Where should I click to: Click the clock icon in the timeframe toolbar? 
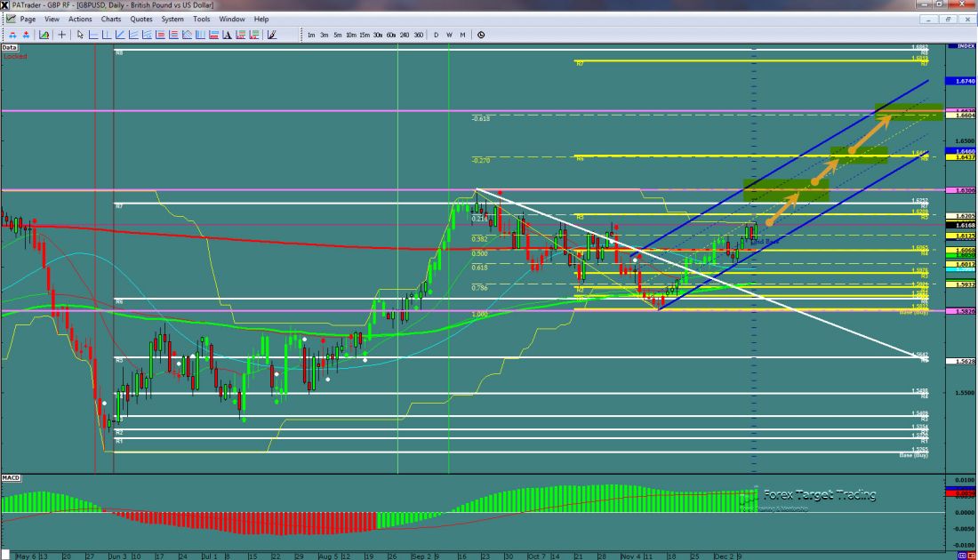pos(481,35)
